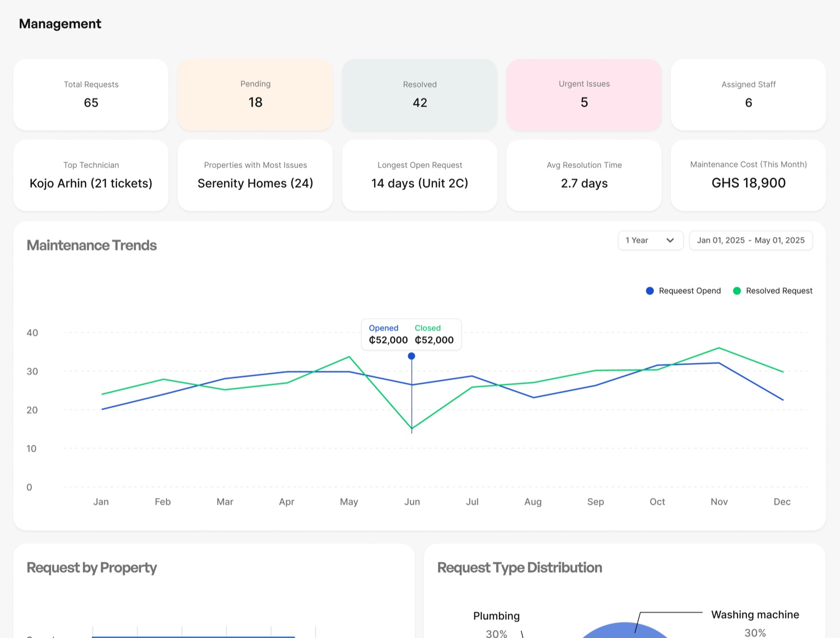Click the Jun label on the chart axis
The width and height of the screenshot is (840, 638).
(x=412, y=502)
